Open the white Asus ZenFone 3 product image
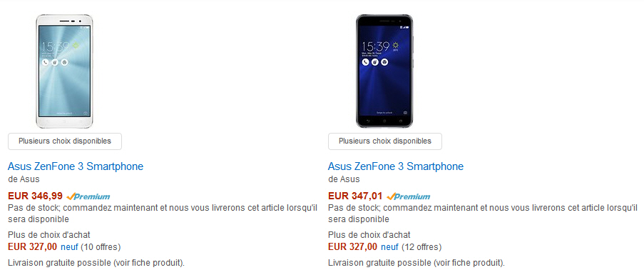 (x=64, y=71)
